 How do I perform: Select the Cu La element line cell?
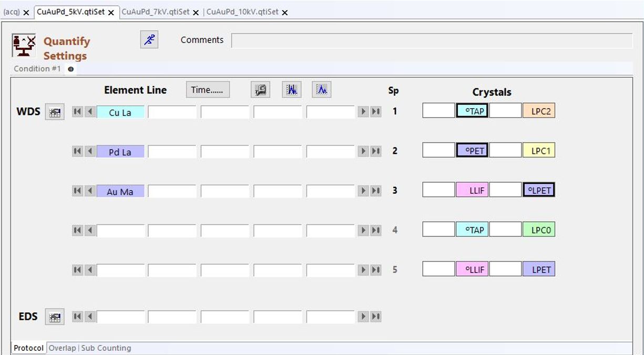(120, 112)
